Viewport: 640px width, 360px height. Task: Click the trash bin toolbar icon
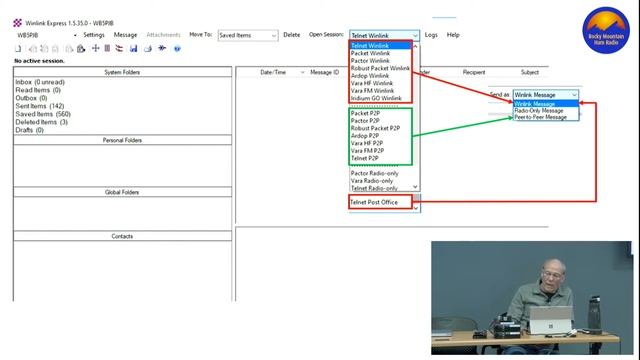coord(107,48)
